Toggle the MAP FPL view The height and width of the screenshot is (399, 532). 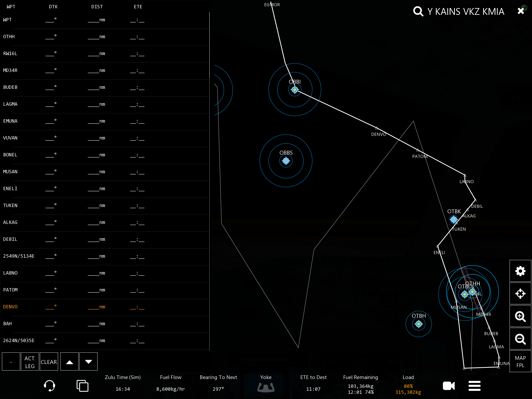coord(520,361)
